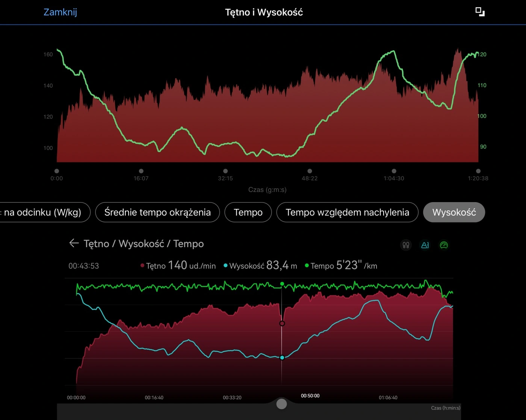Choose Średnie tempo okrążenia overlay
Screen dimensions: 526x420
click(x=157, y=212)
